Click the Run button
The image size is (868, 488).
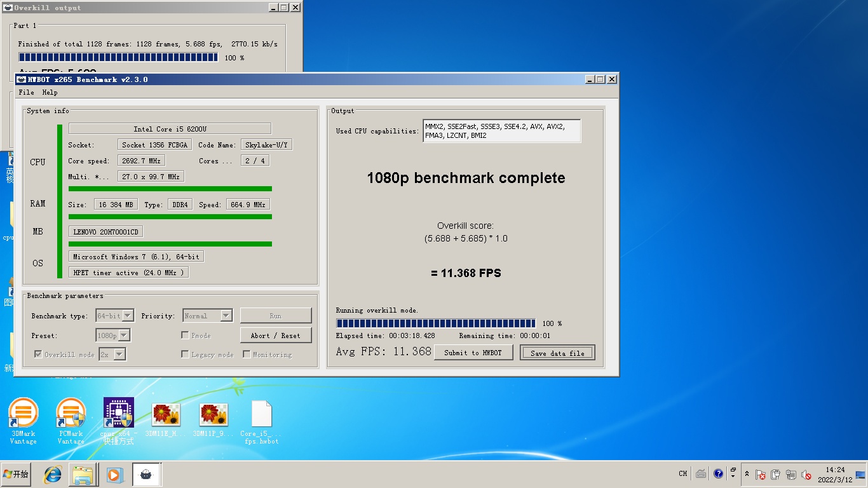click(x=276, y=316)
